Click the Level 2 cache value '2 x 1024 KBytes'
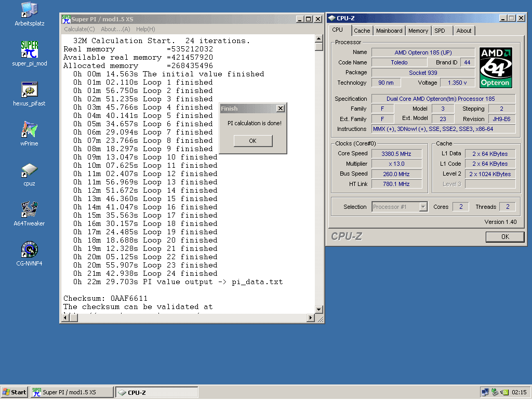Screen dimensions: 532x400 (490, 174)
